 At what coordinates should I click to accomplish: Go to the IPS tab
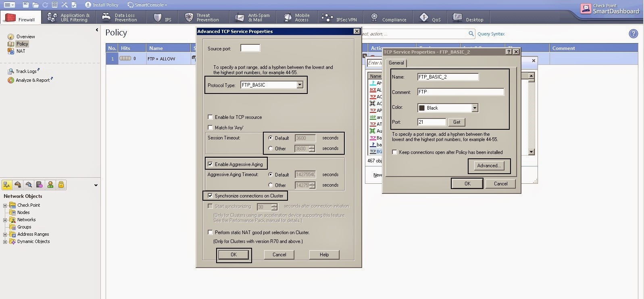coord(163,18)
